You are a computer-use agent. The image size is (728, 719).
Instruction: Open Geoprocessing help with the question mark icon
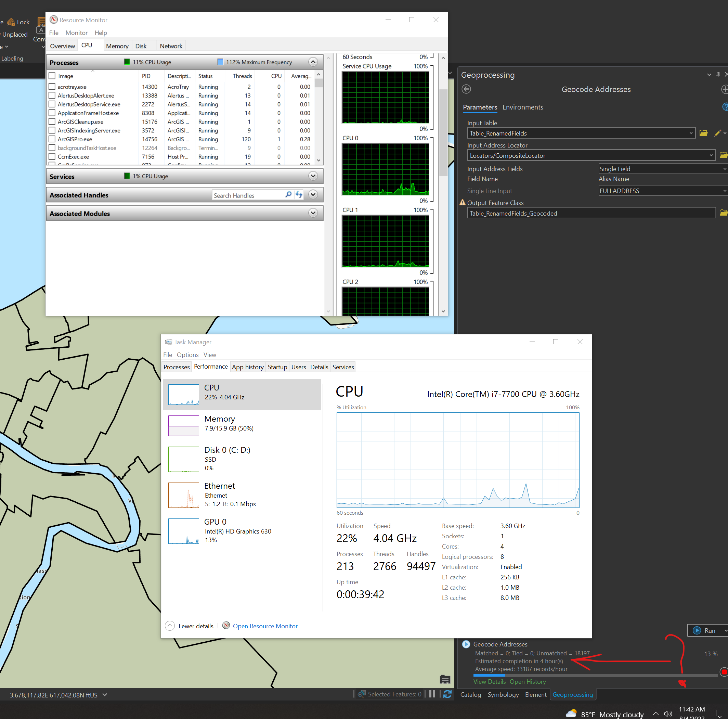[x=725, y=107]
